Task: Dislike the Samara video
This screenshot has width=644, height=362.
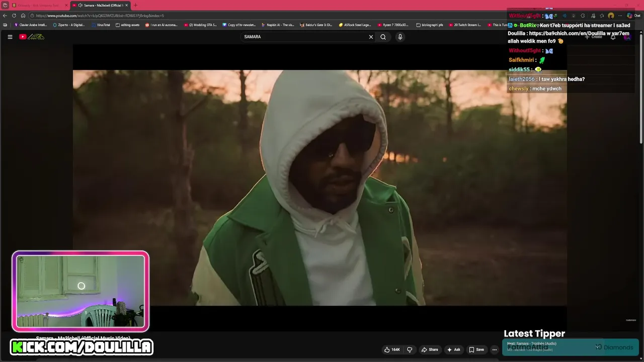Action: [410, 349]
